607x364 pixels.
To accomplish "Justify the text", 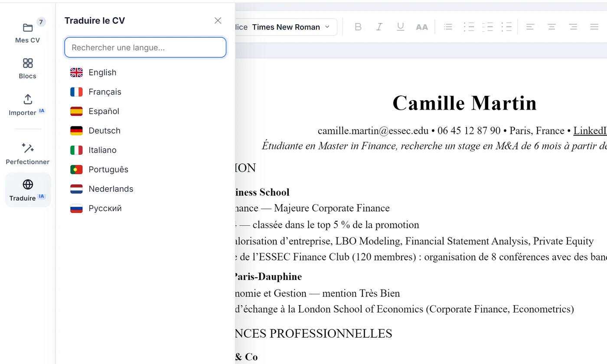I will 594,27.
